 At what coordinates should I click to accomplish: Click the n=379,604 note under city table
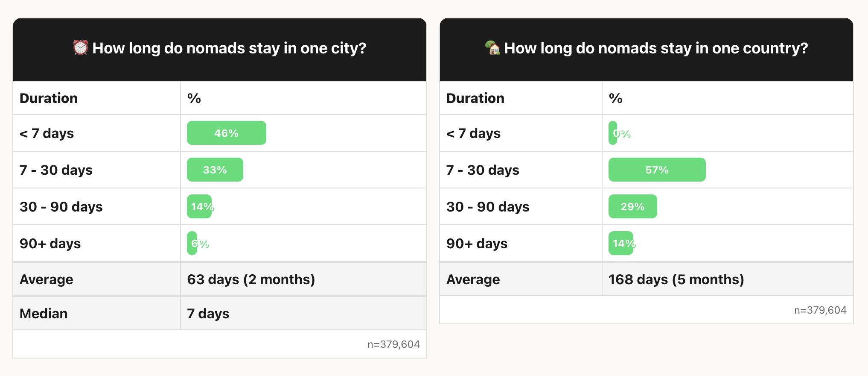click(393, 344)
